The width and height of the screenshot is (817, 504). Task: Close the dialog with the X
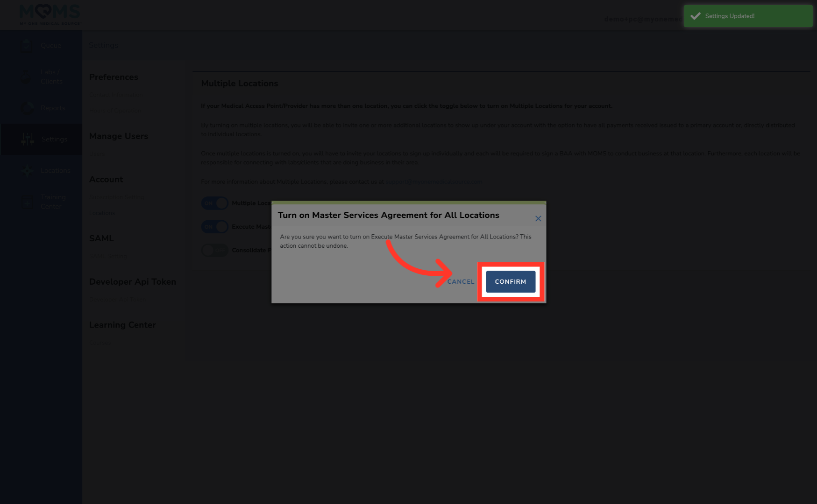[x=538, y=218]
